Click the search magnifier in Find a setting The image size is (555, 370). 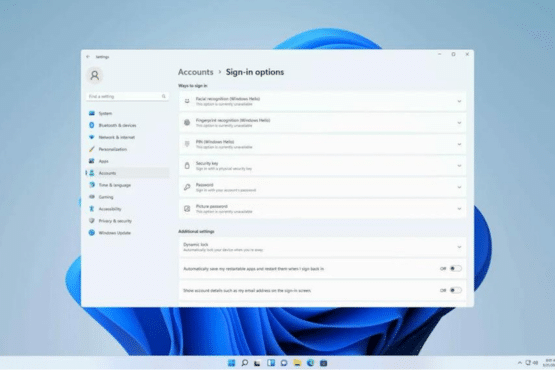164,96
